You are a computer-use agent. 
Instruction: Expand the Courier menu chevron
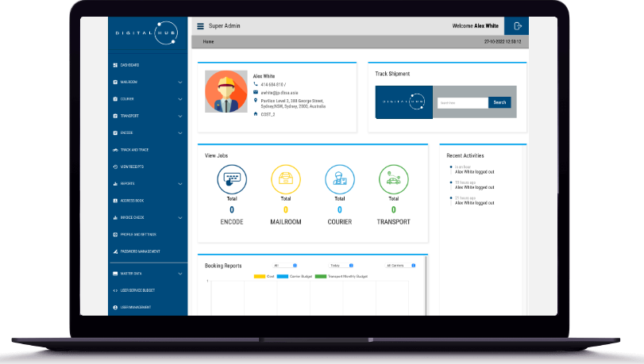[x=180, y=99]
